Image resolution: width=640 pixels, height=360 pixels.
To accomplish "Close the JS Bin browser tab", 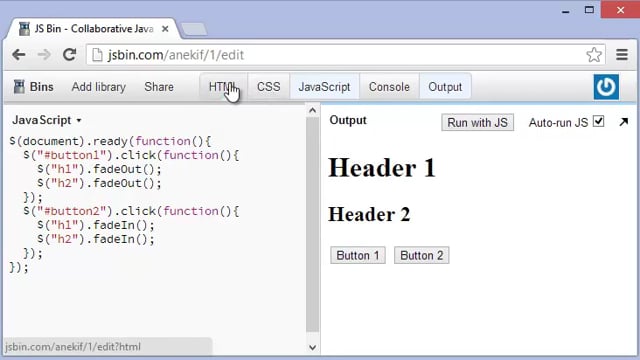I will [x=165, y=29].
